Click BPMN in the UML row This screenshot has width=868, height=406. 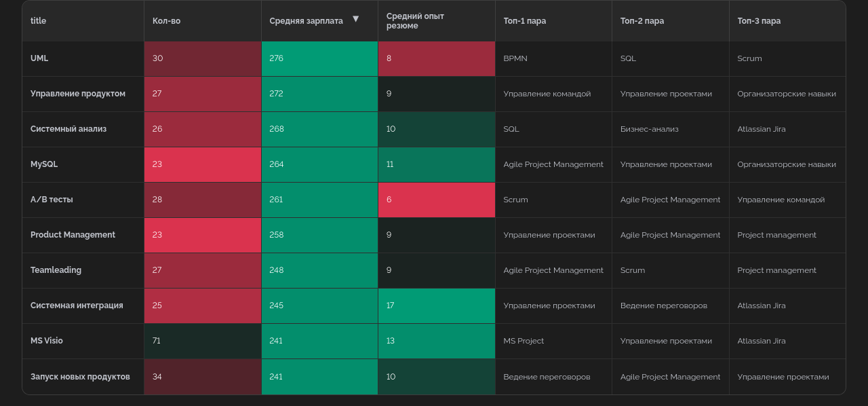[x=515, y=58]
